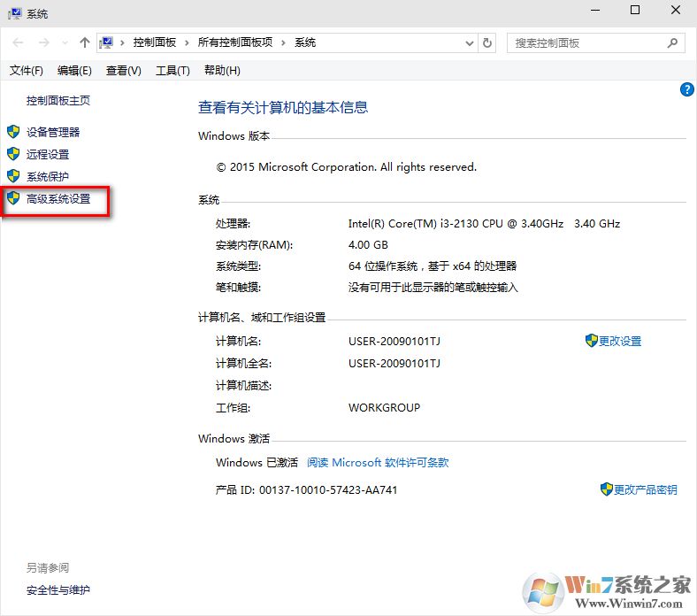Image resolution: width=697 pixels, height=616 pixels.
Task: Open the 工具(T) menu
Action: pyautogui.click(x=172, y=71)
